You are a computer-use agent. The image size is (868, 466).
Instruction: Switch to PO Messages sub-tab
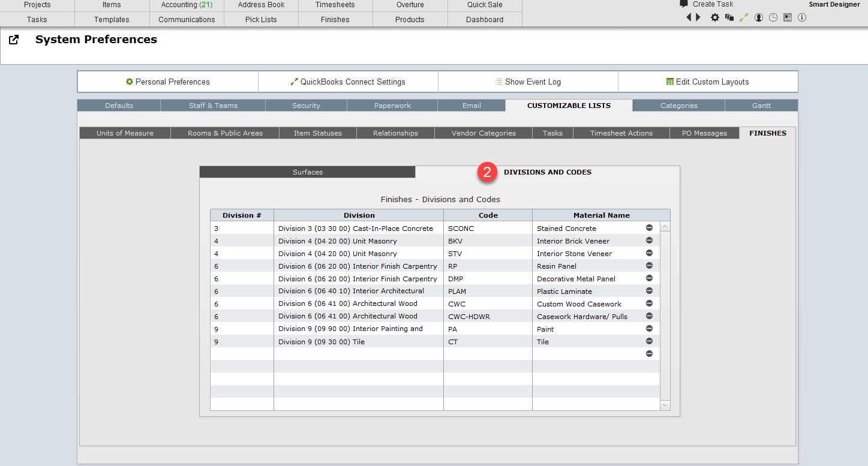click(x=704, y=133)
